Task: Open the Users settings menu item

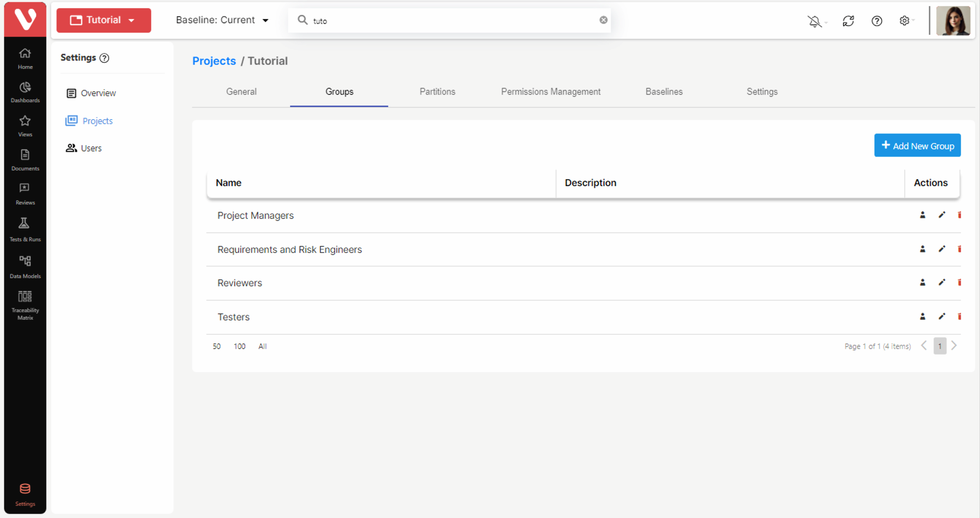Action: pyautogui.click(x=91, y=149)
